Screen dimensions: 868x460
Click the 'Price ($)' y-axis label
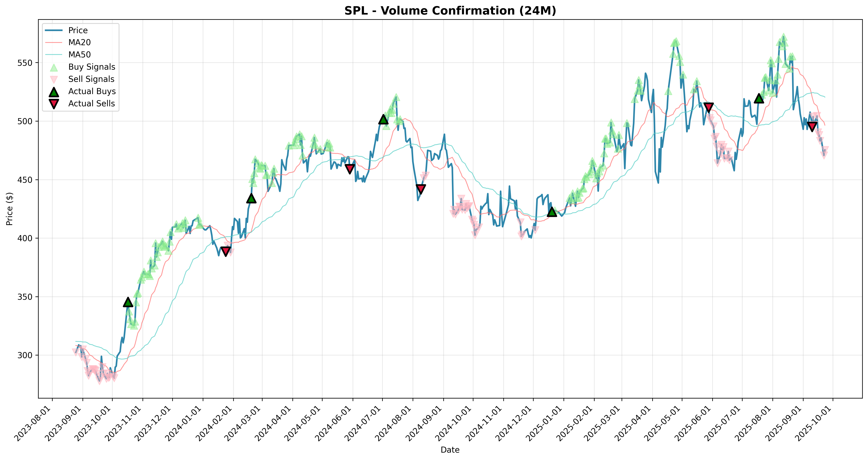point(10,209)
